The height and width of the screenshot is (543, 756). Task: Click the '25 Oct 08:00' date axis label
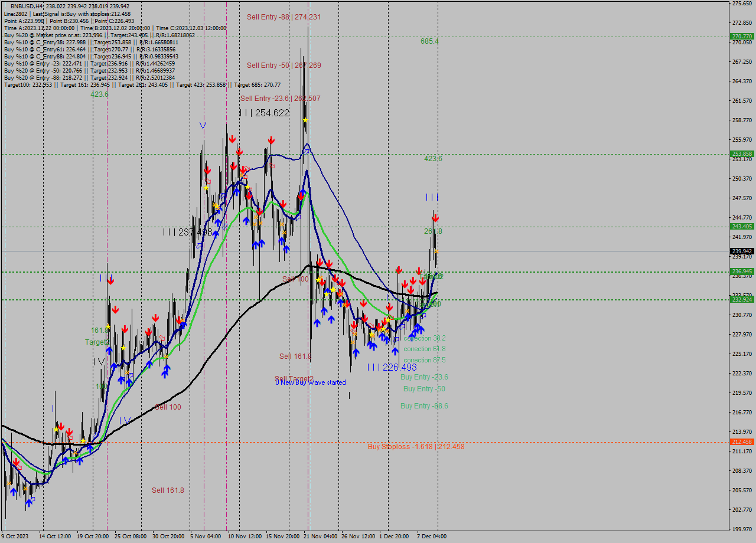pyautogui.click(x=131, y=537)
